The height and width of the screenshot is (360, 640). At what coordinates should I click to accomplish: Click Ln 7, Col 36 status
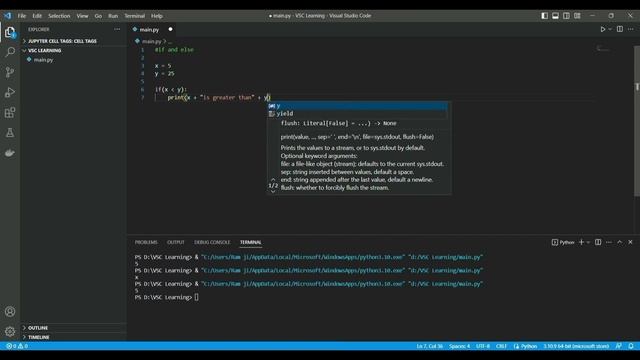click(429, 346)
